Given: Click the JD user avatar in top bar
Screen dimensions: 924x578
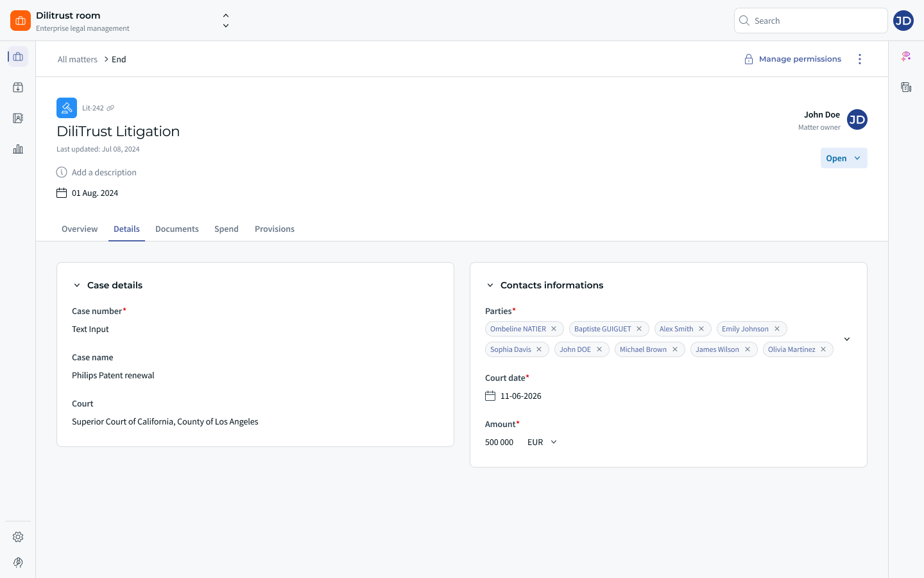Looking at the screenshot, I should (x=903, y=21).
